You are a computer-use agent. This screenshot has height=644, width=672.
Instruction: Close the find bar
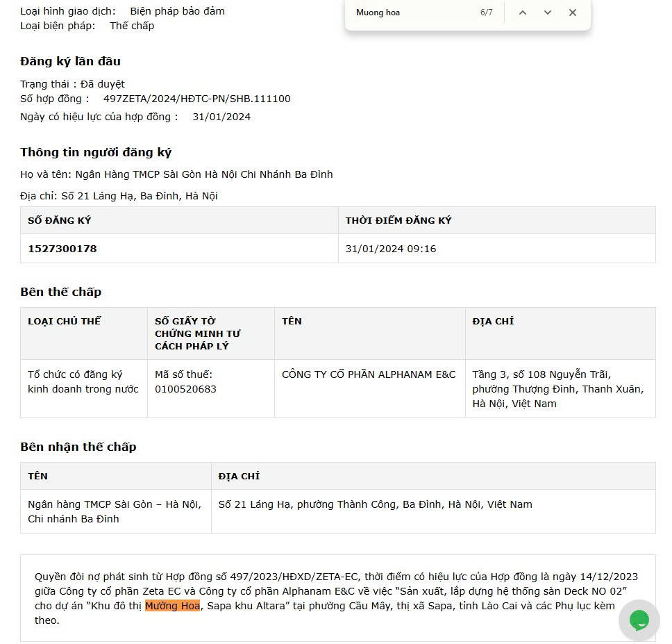pyautogui.click(x=573, y=13)
